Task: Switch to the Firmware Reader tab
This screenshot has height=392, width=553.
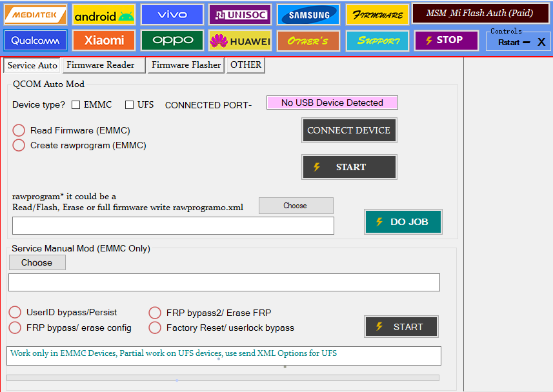Action: point(103,65)
